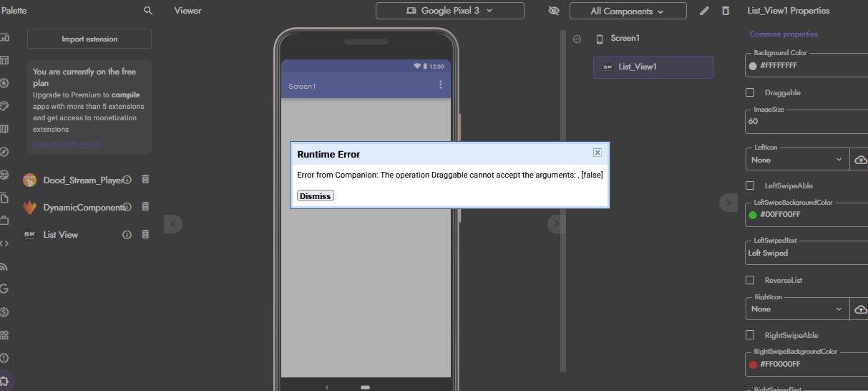Delete the DynamicComponents extension via trash icon
This screenshot has height=391, width=868.
point(145,207)
